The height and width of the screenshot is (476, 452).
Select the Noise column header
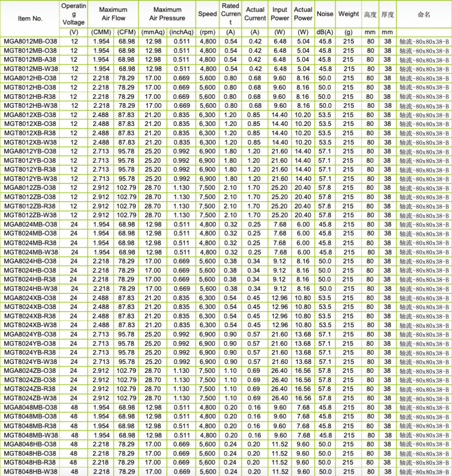click(x=325, y=14)
